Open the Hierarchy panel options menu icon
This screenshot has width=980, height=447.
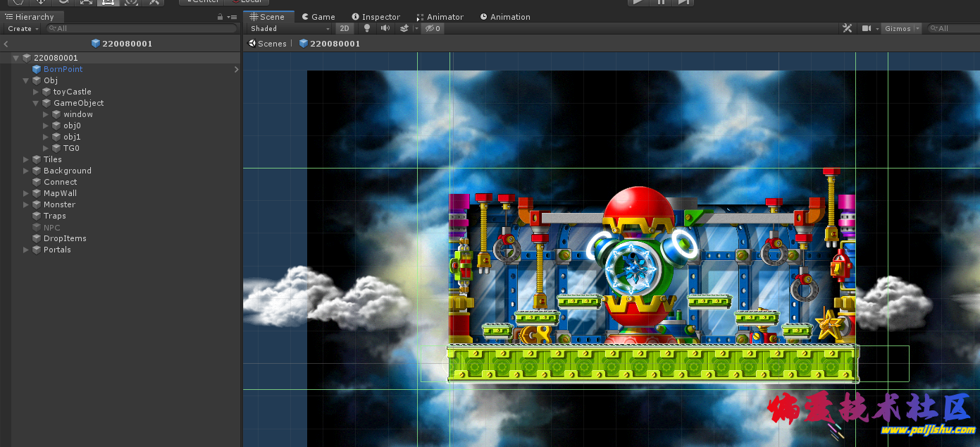coord(232,17)
